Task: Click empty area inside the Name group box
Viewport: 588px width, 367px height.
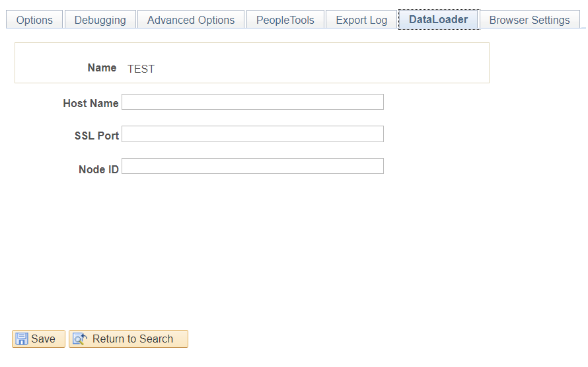Action: pyautogui.click(x=330, y=63)
